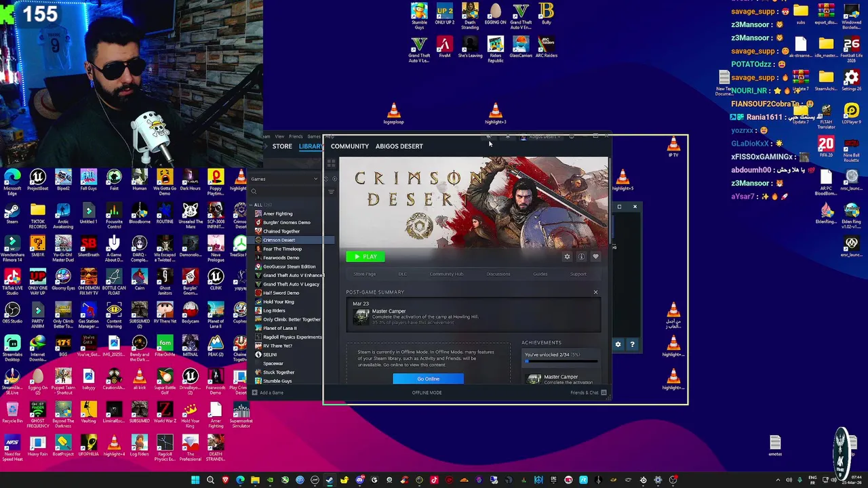Open ONLY UP 2 desktop shortcut
The width and height of the screenshot is (868, 488).
444,15
